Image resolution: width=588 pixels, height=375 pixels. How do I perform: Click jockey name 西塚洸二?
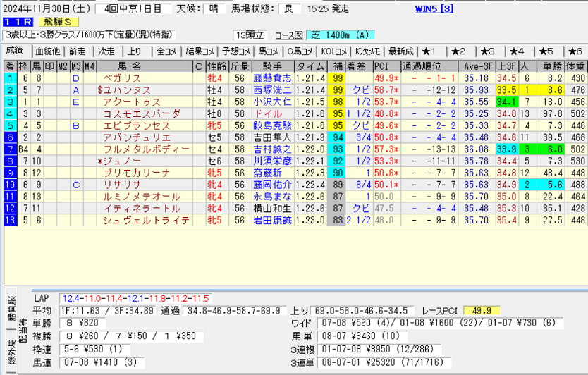271,90
